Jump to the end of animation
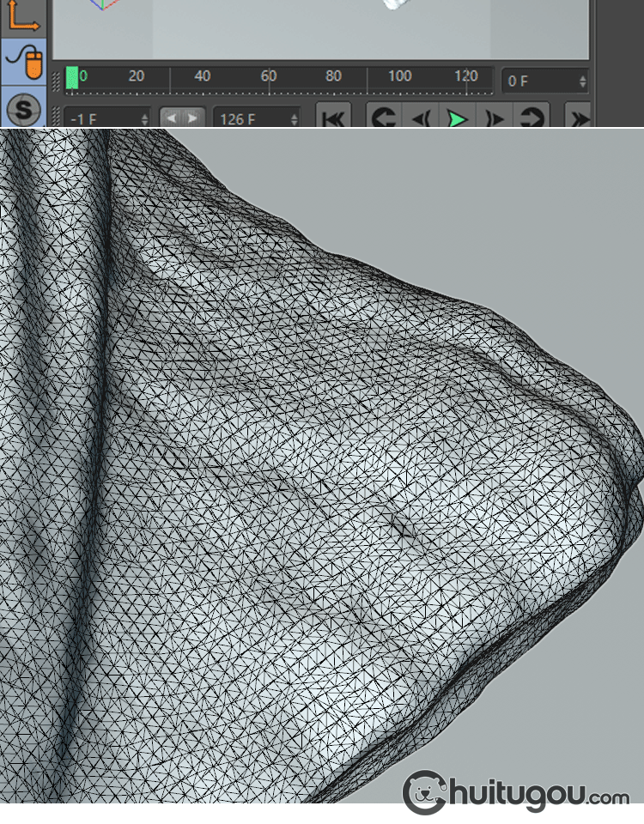The image size is (644, 824). (x=580, y=118)
